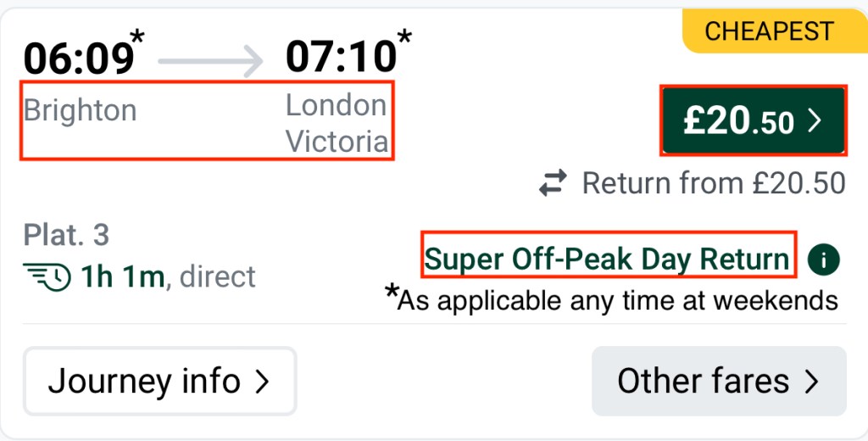The height and width of the screenshot is (441, 868).
Task: Click the chevron on the £20.50 button
Action: click(x=815, y=121)
